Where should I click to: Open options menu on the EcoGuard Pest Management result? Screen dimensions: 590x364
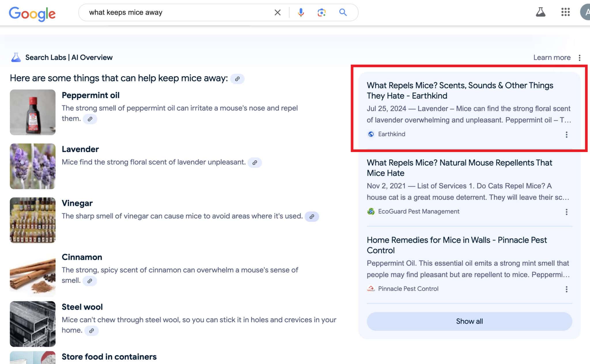coord(567,212)
